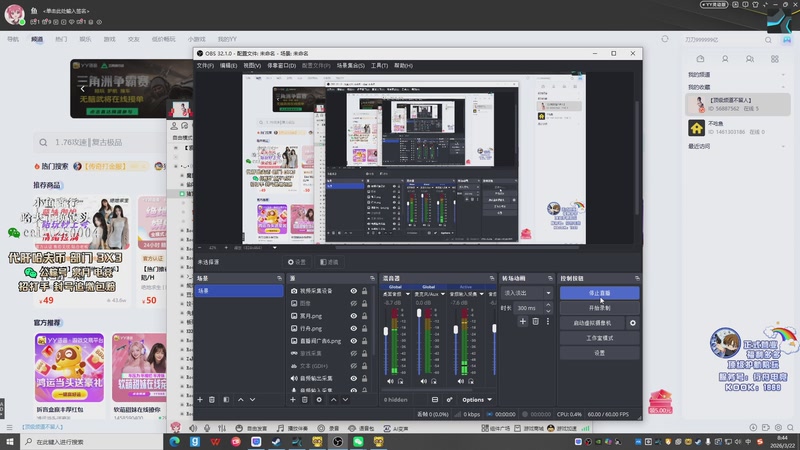The width and height of the screenshot is (800, 450).
Task: Open transition properties three-dot menu
Action: pyautogui.click(x=548, y=321)
